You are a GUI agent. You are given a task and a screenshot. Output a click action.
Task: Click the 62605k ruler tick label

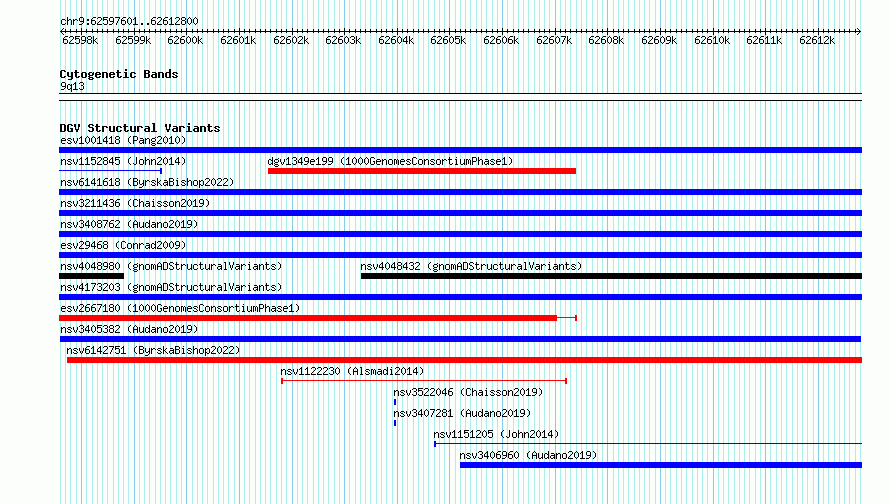click(448, 40)
